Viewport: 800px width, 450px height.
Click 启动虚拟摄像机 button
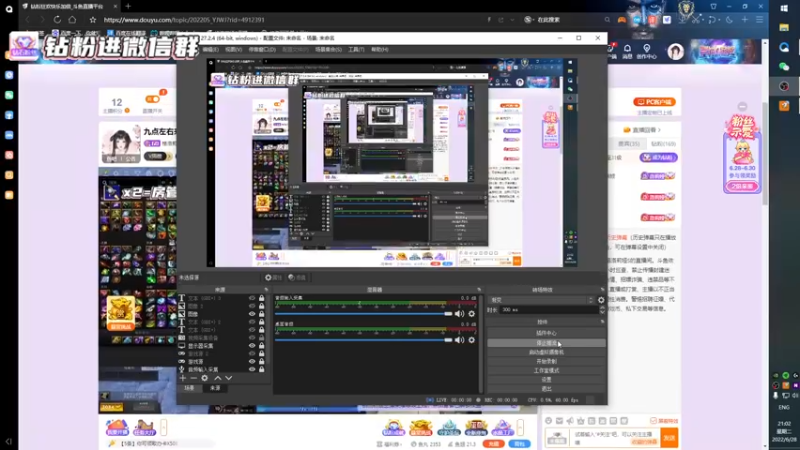[x=546, y=352]
